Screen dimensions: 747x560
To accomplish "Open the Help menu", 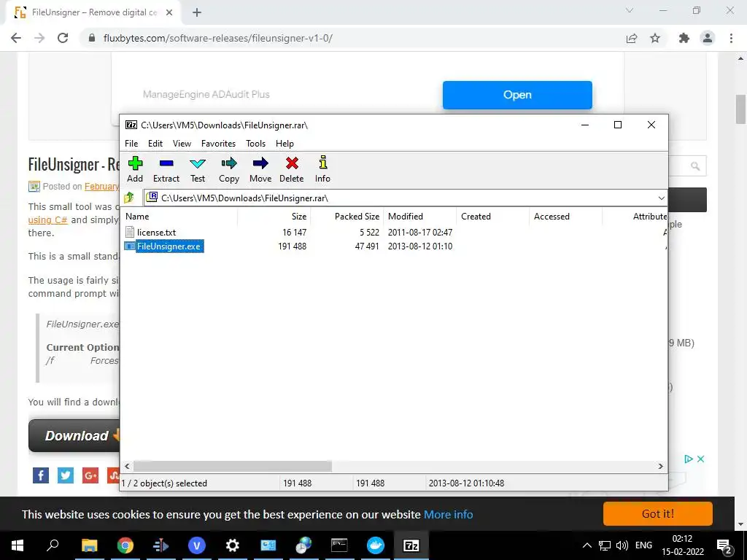I will pos(285,144).
